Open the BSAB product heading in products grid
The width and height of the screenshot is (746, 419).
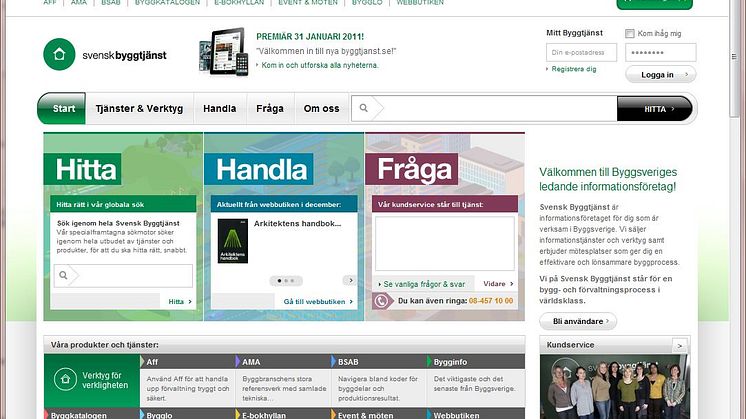(x=348, y=362)
